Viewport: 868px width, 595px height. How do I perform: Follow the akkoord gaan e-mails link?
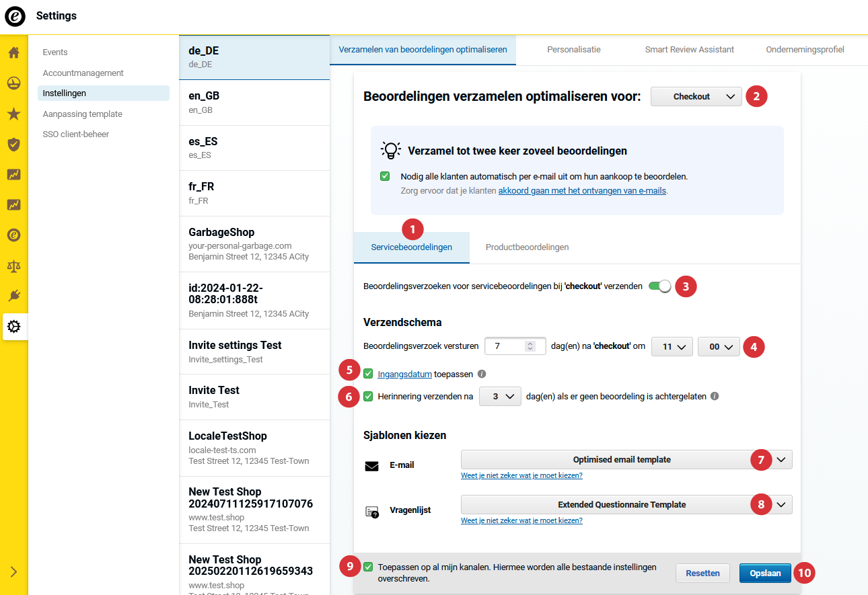click(582, 191)
